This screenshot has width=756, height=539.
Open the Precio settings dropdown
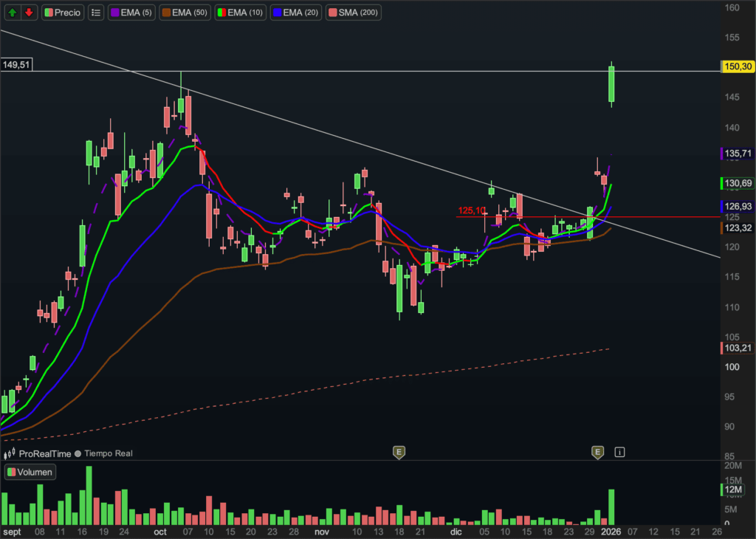point(63,13)
